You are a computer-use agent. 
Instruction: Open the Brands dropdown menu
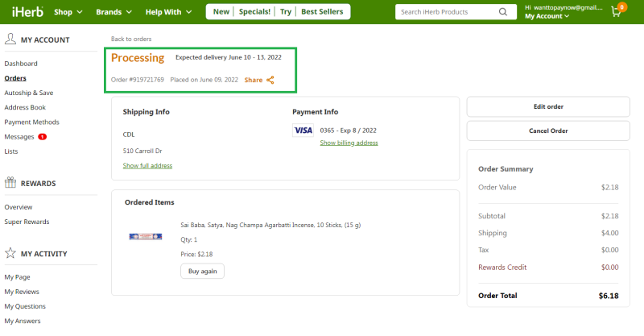pos(114,12)
